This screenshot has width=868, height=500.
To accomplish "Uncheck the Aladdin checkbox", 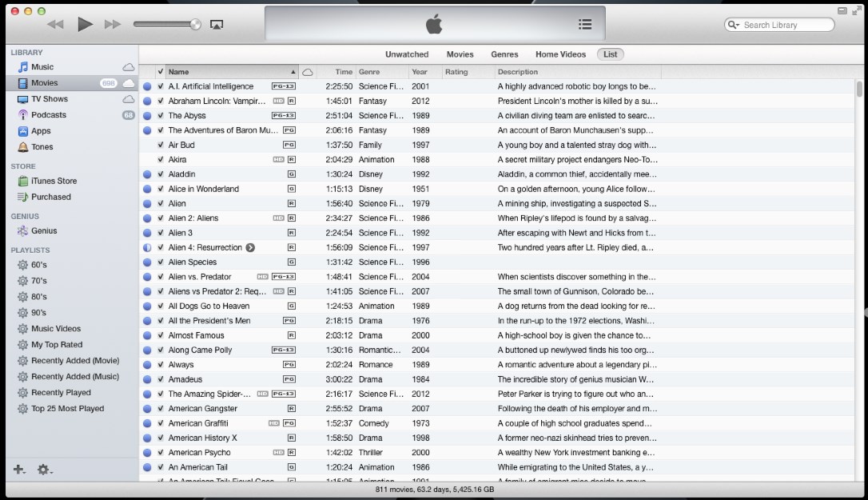I will click(x=161, y=174).
